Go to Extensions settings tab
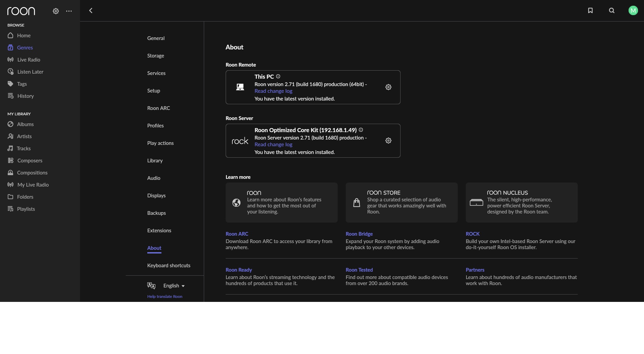 point(159,231)
